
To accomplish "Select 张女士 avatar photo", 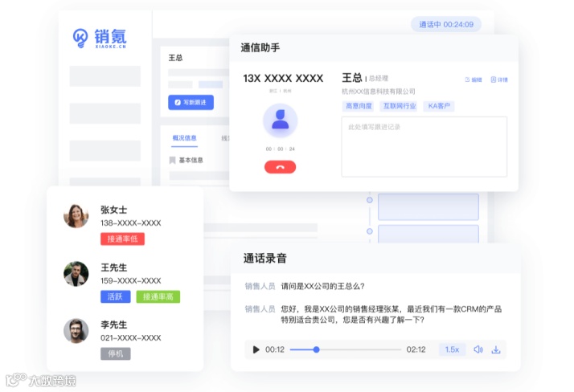I will [76, 216].
